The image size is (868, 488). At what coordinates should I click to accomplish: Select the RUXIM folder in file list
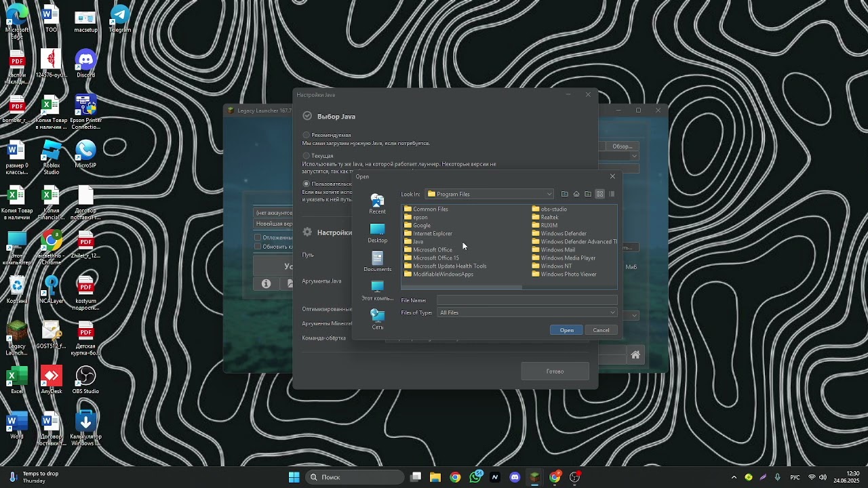(x=545, y=225)
